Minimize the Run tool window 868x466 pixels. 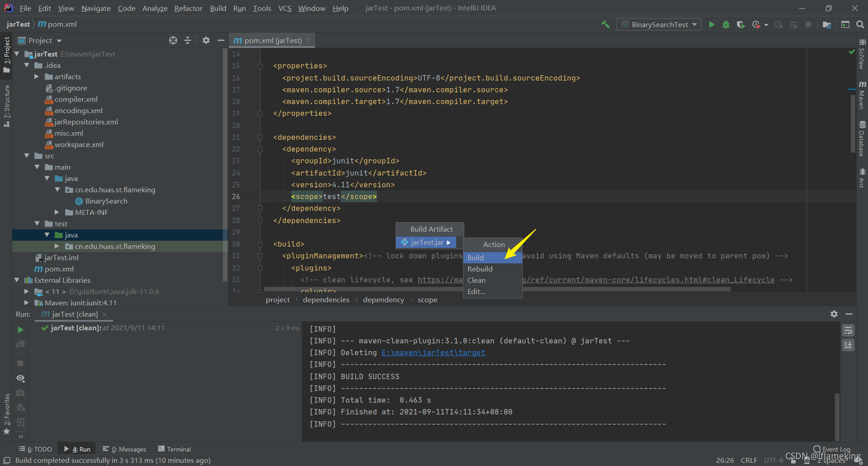(849, 314)
